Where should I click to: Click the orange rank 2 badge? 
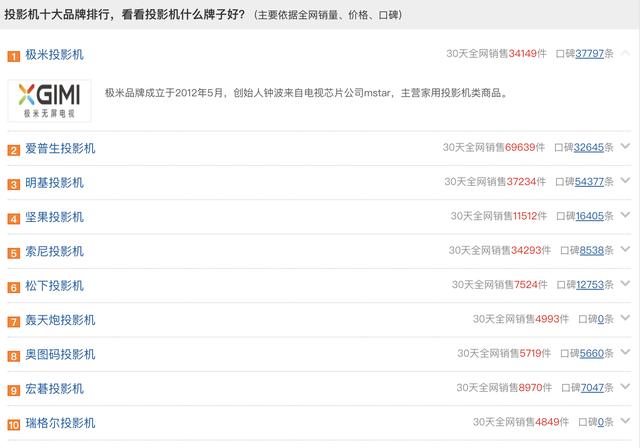(x=13, y=150)
